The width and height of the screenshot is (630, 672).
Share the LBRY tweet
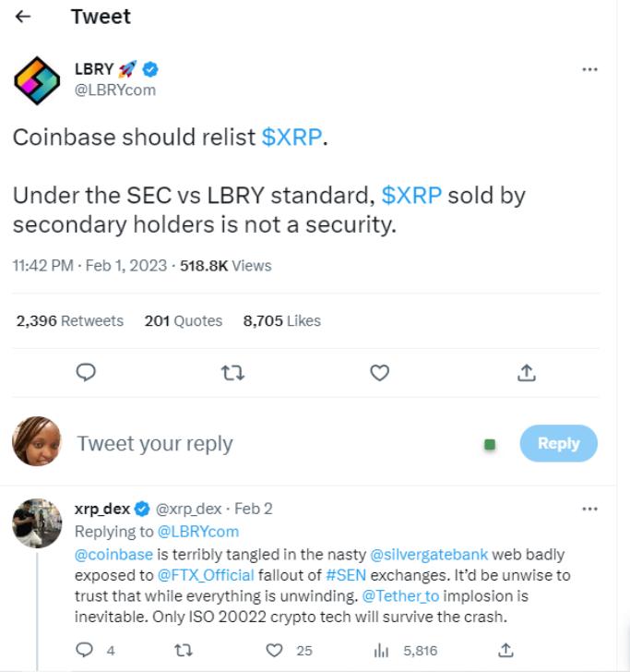(x=526, y=372)
